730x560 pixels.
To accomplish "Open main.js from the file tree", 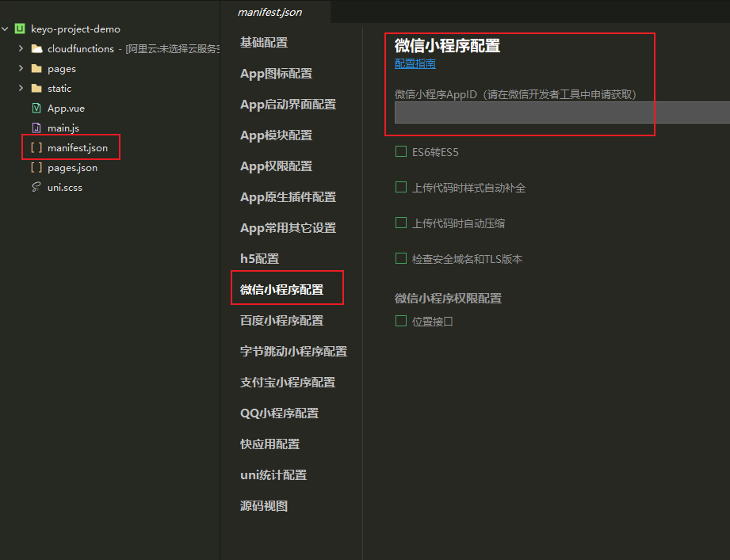I will [63, 128].
